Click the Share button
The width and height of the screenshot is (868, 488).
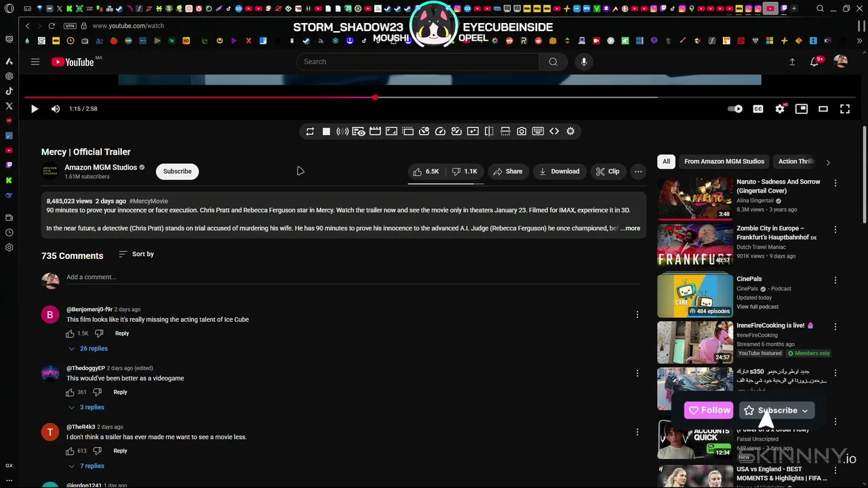[x=508, y=171]
